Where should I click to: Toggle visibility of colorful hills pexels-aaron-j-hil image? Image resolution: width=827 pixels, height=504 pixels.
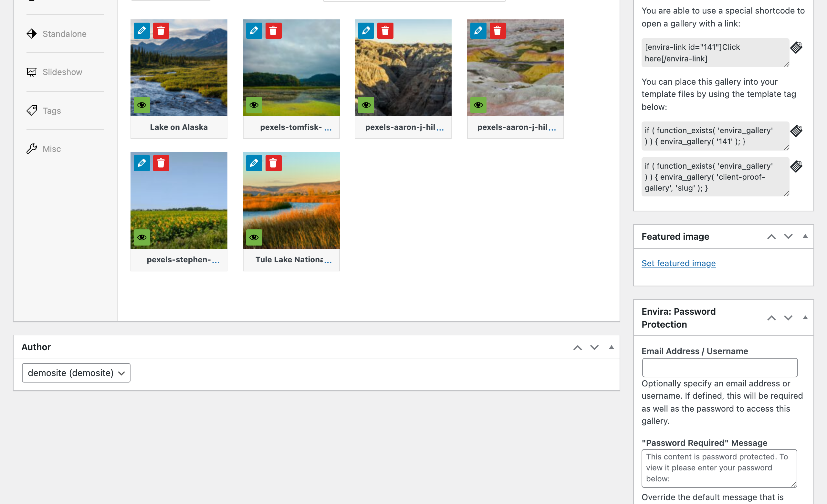[478, 105]
